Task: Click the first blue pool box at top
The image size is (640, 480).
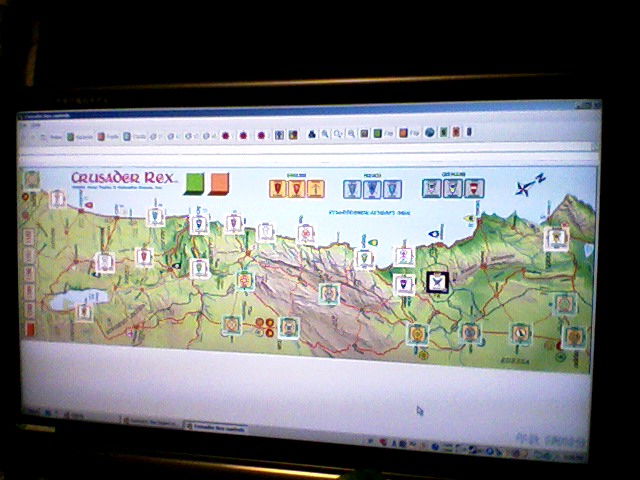Action: [x=352, y=189]
